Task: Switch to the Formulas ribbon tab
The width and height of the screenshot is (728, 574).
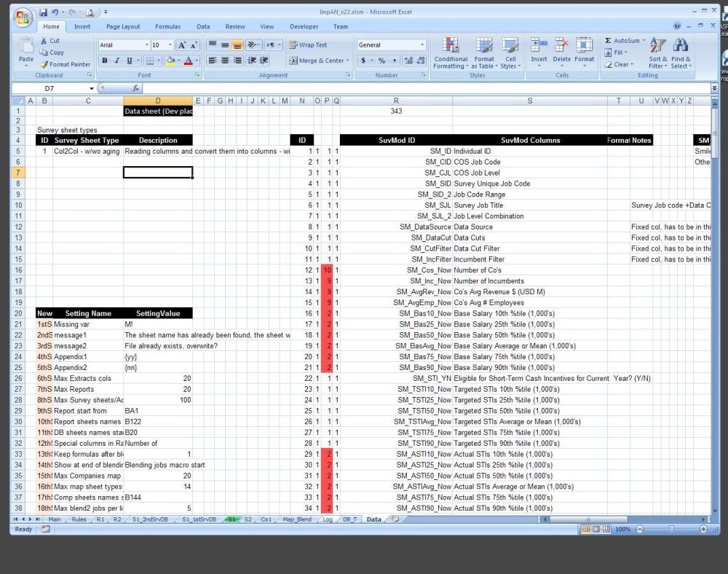Action: click(167, 26)
